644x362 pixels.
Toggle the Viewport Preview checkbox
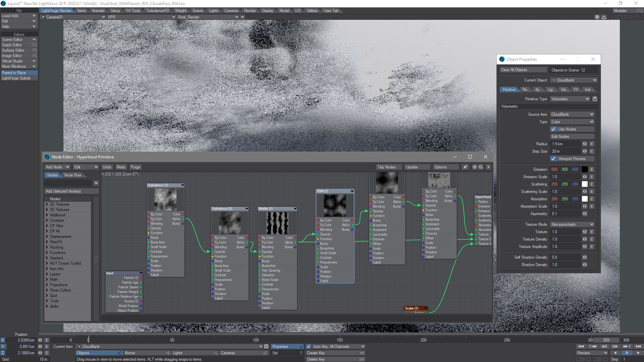553,159
